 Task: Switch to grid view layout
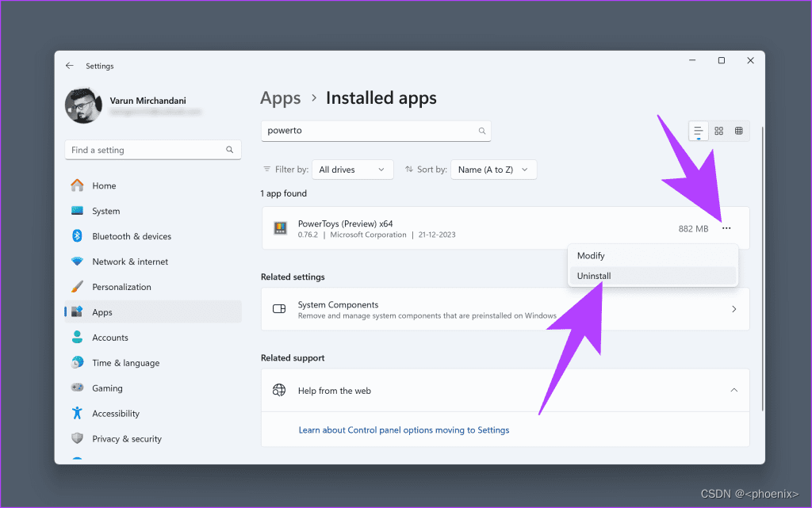(718, 131)
